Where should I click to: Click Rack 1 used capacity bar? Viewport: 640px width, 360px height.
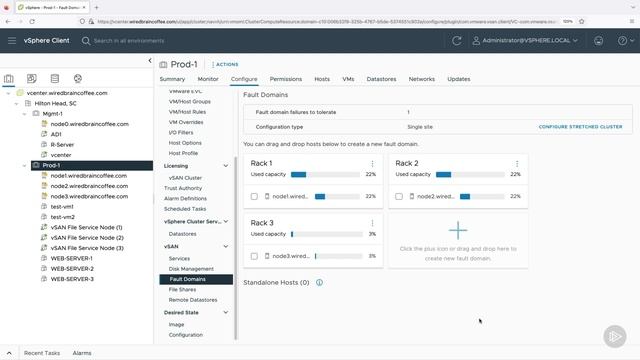(x=325, y=175)
